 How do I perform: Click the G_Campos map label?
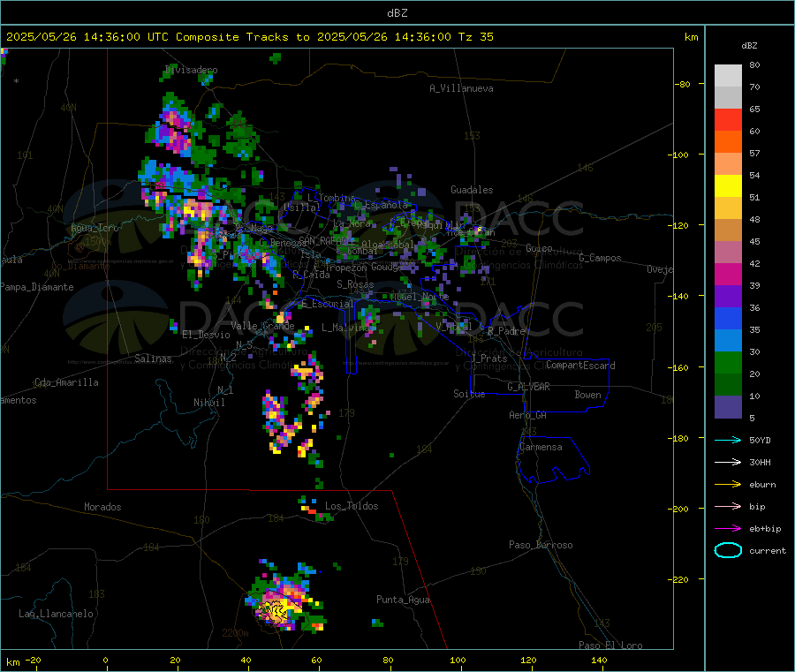pyautogui.click(x=600, y=258)
